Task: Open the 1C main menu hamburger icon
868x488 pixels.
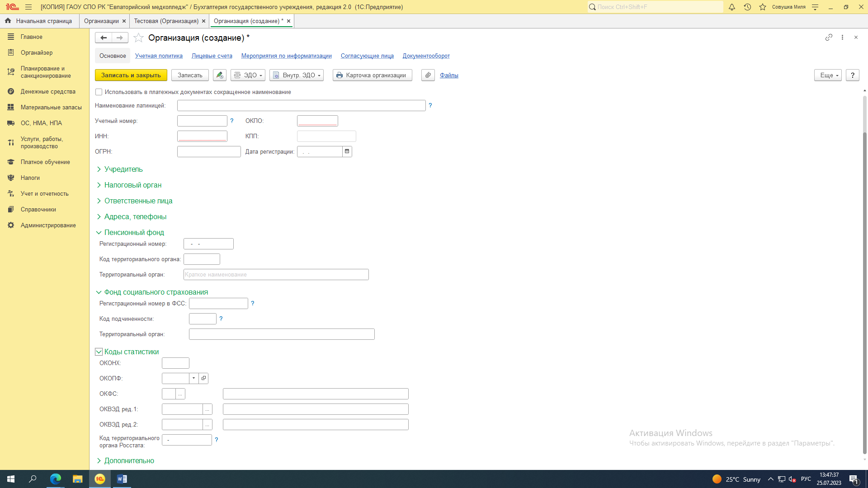Action: coord(28,7)
